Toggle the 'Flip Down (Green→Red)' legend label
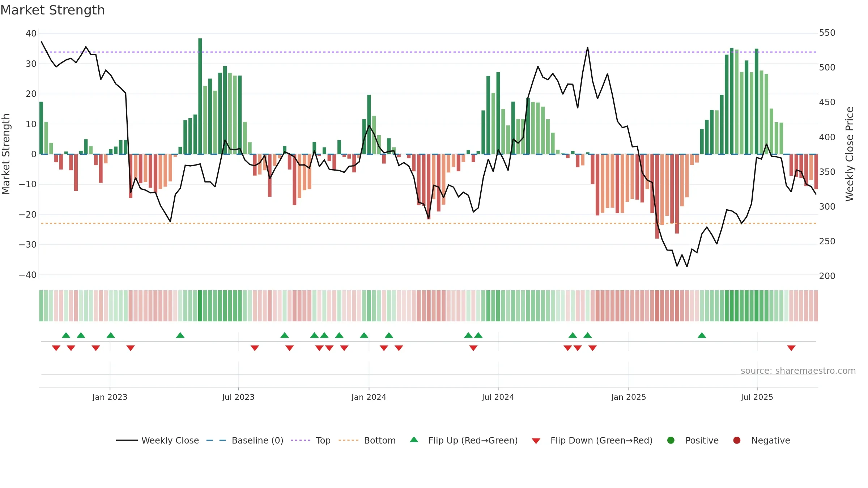 601,441
